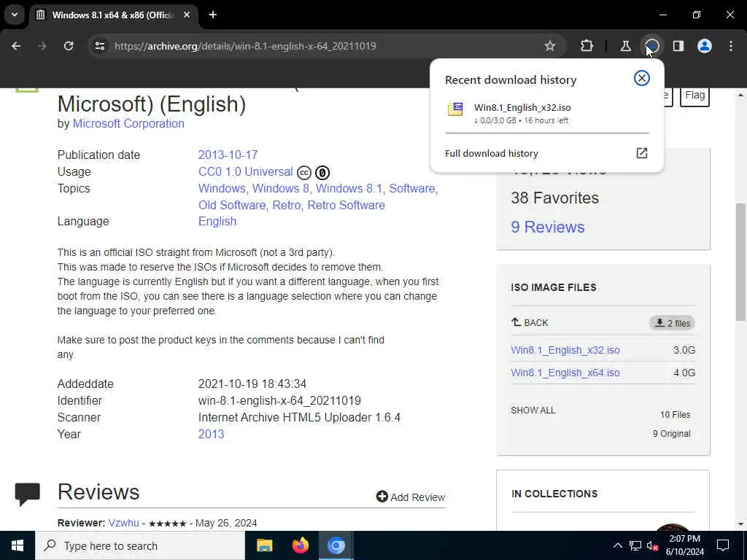
Task: Open site information icon in address bar
Action: tap(99, 46)
